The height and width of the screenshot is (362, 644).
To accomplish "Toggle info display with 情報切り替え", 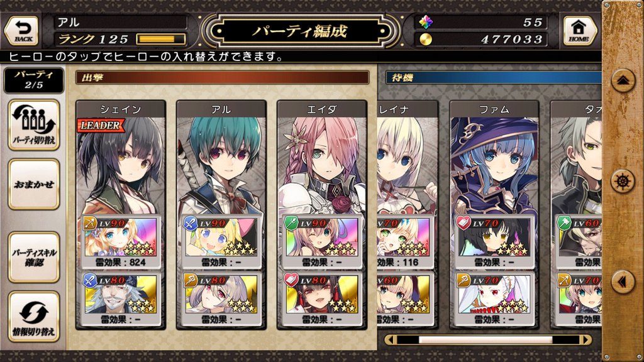I will tap(34, 317).
